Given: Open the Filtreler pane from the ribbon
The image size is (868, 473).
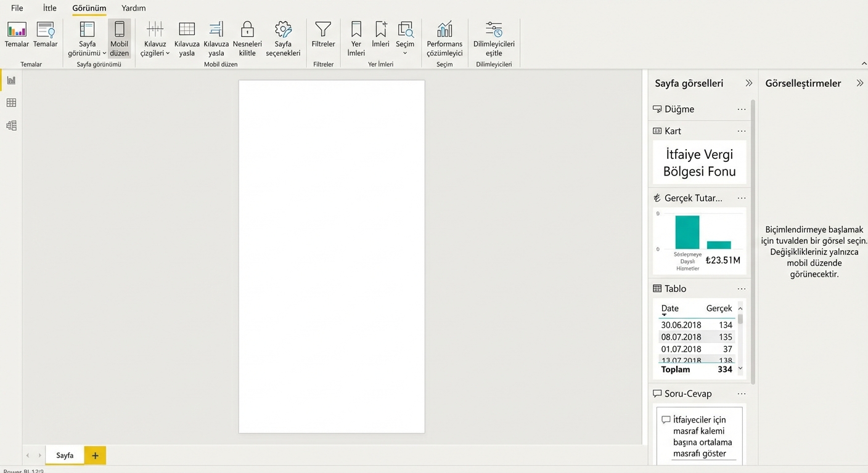Looking at the screenshot, I should pyautogui.click(x=322, y=37).
